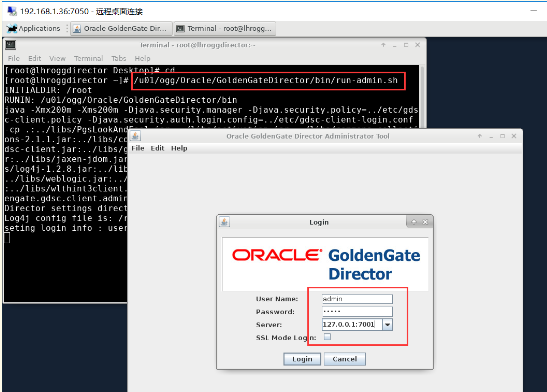Click shade arrow icon of Administrator Tool window

(479, 136)
